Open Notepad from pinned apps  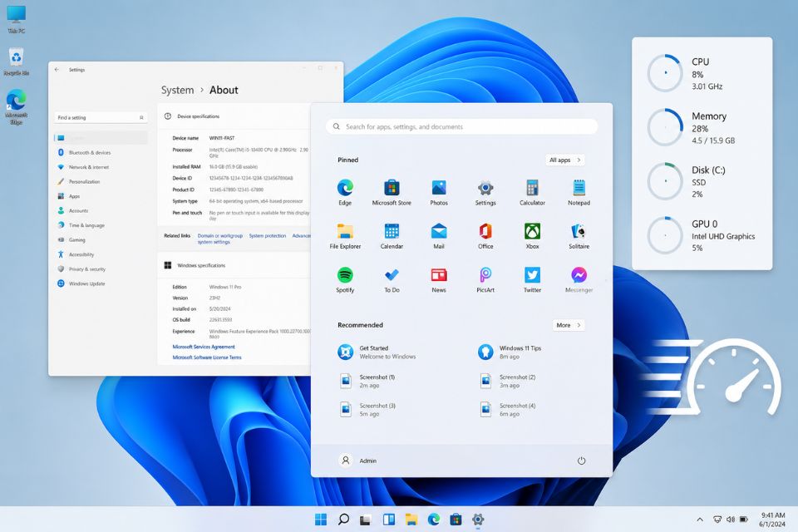[x=579, y=193]
